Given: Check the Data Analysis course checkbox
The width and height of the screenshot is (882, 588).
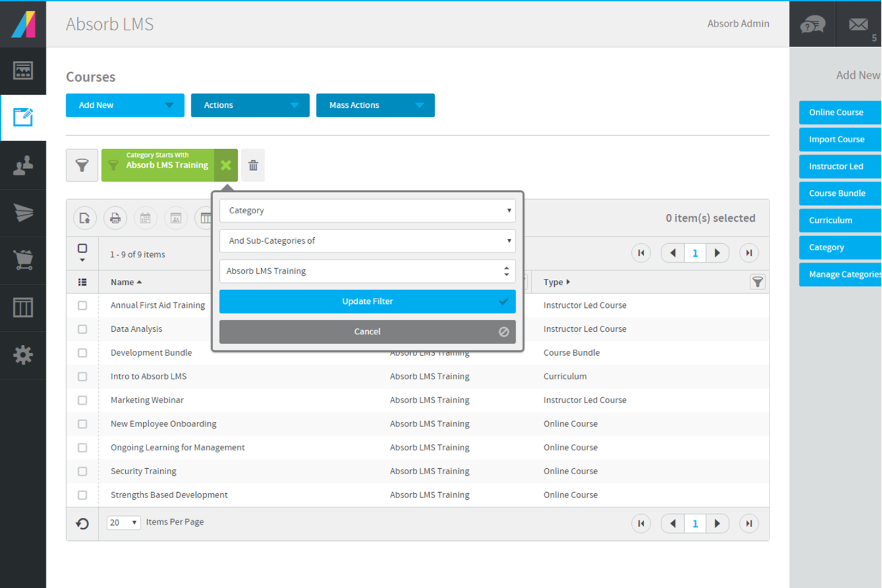Looking at the screenshot, I should 82,329.
